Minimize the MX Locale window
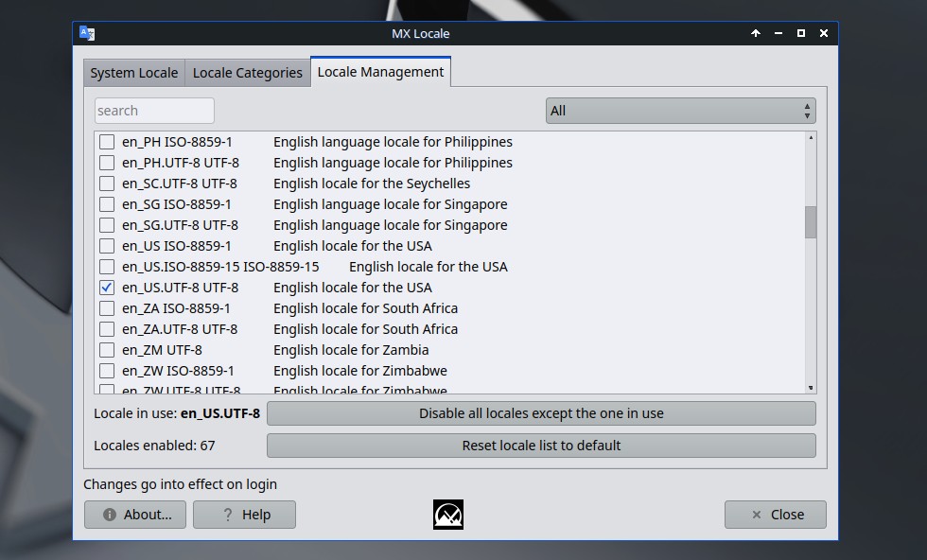927x560 pixels. point(778,33)
